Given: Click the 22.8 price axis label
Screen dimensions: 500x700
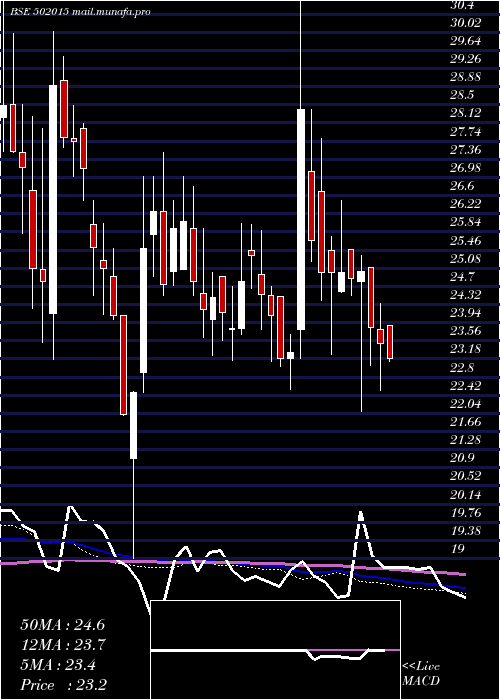Looking at the screenshot, I should (x=462, y=367).
